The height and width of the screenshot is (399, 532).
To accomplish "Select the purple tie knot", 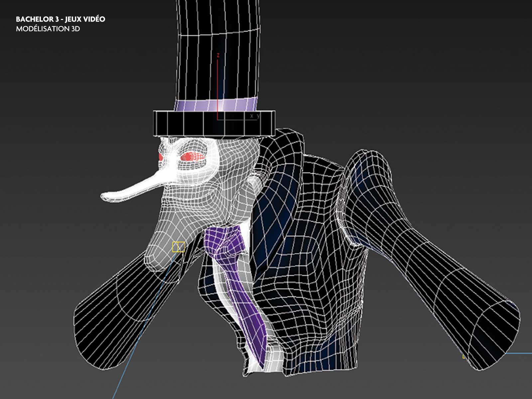I will [221, 238].
